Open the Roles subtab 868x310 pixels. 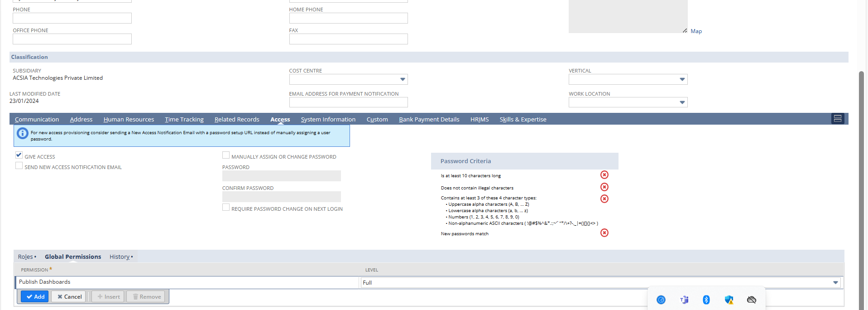pyautogui.click(x=25, y=257)
